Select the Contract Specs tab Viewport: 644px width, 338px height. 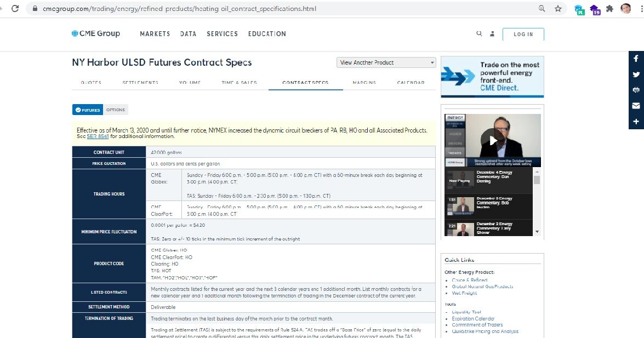tap(305, 83)
